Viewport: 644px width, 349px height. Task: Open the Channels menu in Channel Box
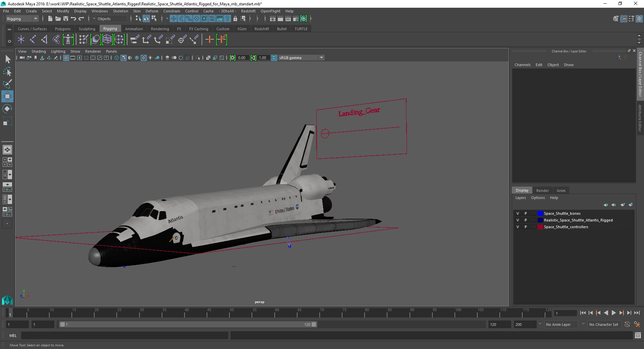click(x=522, y=65)
